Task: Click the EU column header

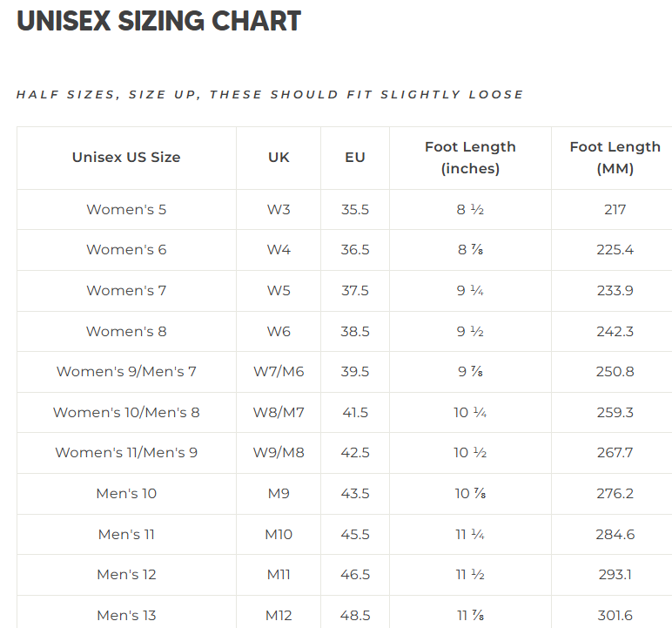Action: pos(355,158)
